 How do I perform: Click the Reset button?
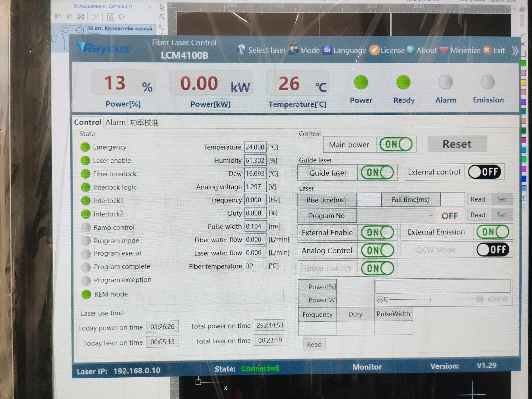[x=457, y=144]
